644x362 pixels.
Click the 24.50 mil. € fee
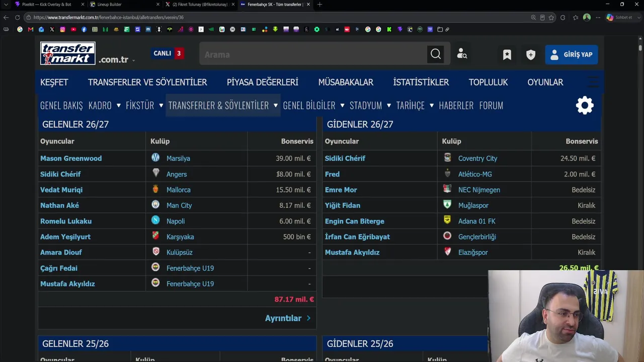[x=578, y=158]
